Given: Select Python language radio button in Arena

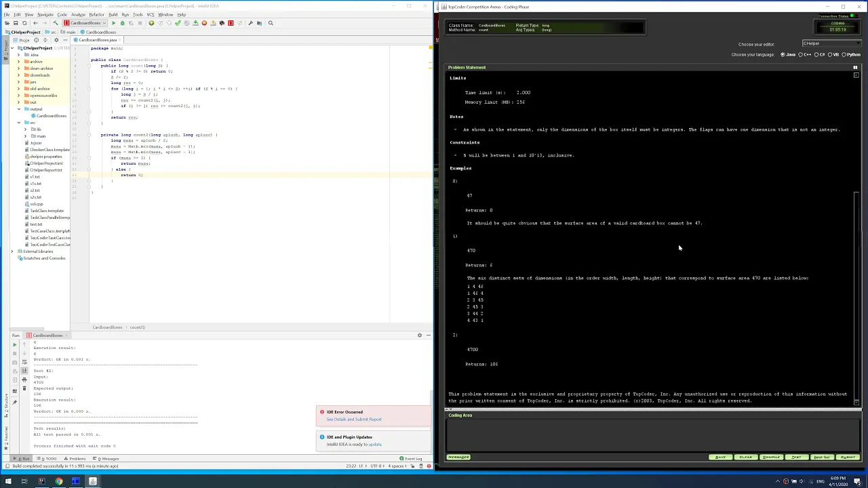Looking at the screenshot, I should tap(844, 54).
